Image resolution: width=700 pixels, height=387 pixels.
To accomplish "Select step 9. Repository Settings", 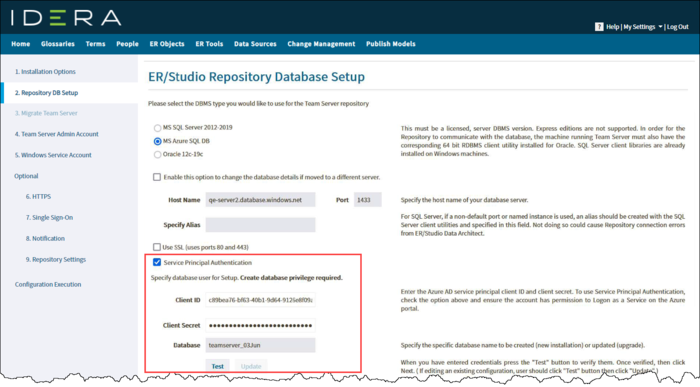I will point(56,259).
